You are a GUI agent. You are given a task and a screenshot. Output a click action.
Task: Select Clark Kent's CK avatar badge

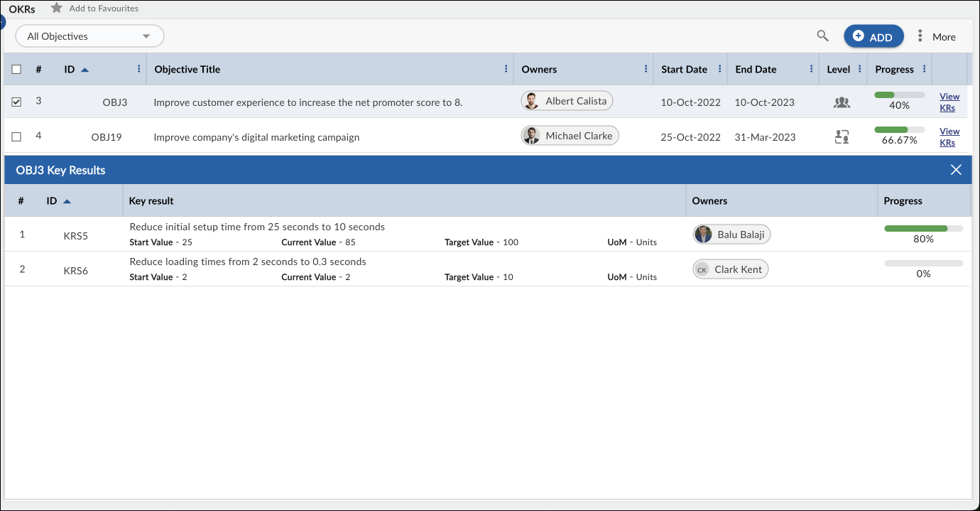click(x=702, y=269)
